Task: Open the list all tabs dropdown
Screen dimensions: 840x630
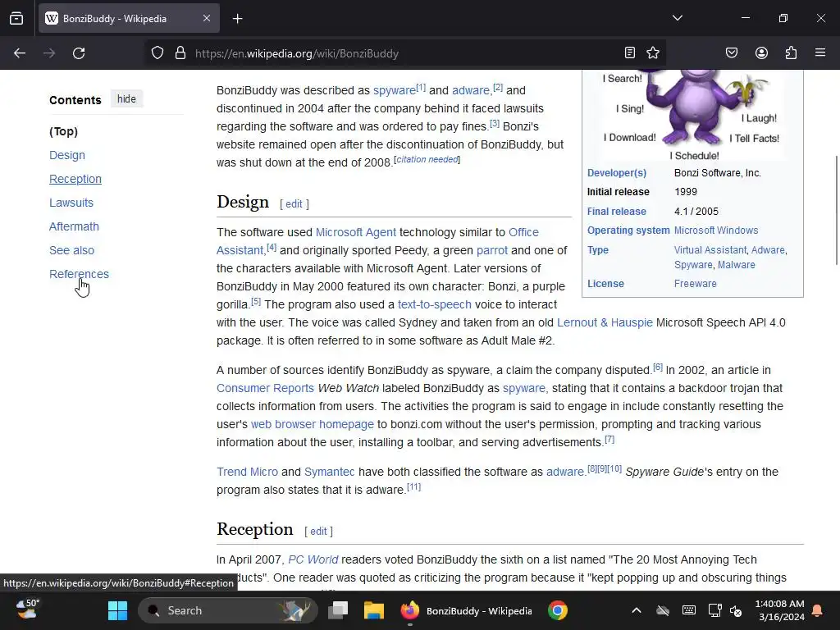Action: point(678,18)
